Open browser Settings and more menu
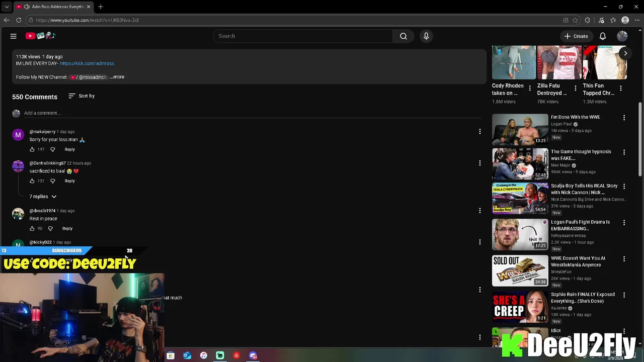Image resolution: width=644 pixels, height=362 pixels. tap(637, 20)
